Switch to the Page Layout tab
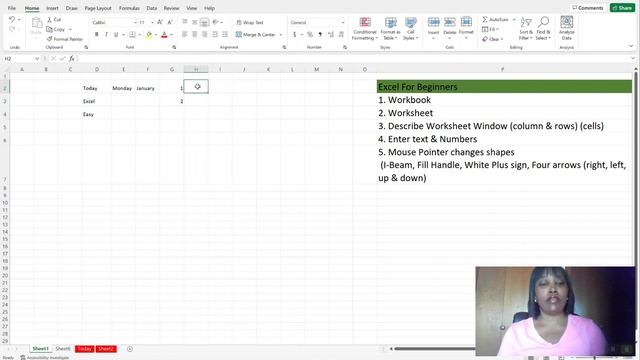The width and height of the screenshot is (640, 360). point(98,8)
